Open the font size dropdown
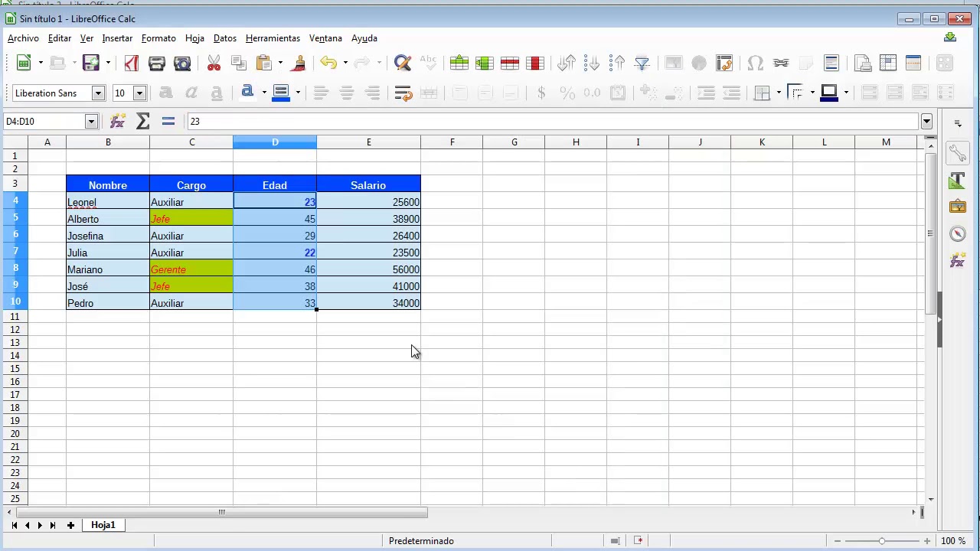Image resolution: width=980 pixels, height=551 pixels. coord(139,93)
